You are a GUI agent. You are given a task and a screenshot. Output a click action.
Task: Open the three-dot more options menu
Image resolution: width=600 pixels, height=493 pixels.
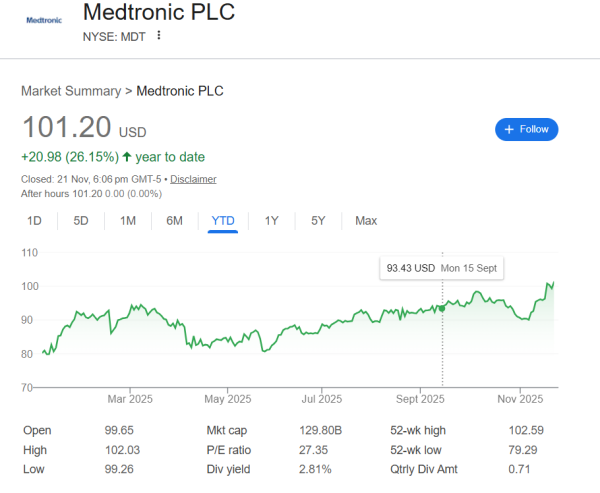coord(158,36)
